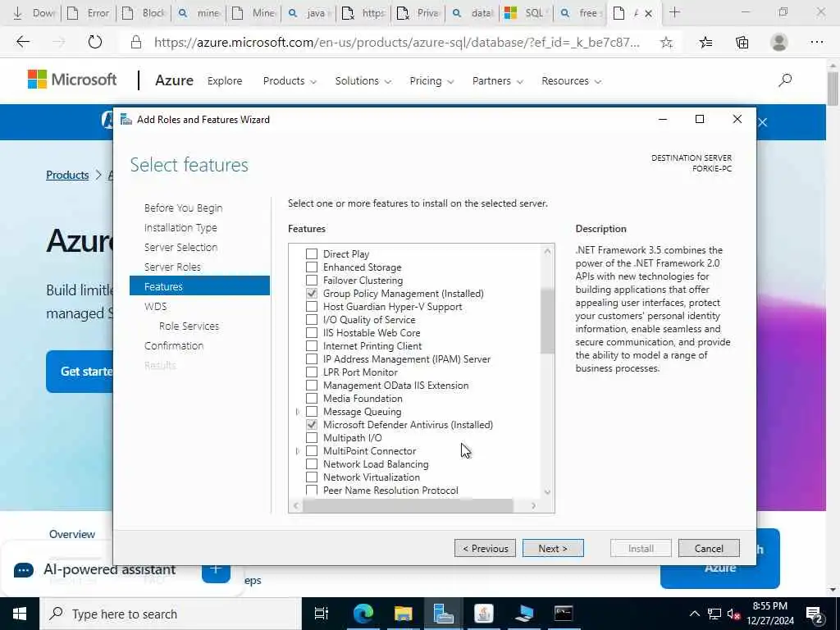Screen dimensions: 840x630
Task: Cancel the Add Roles wizard
Action: [x=709, y=548]
